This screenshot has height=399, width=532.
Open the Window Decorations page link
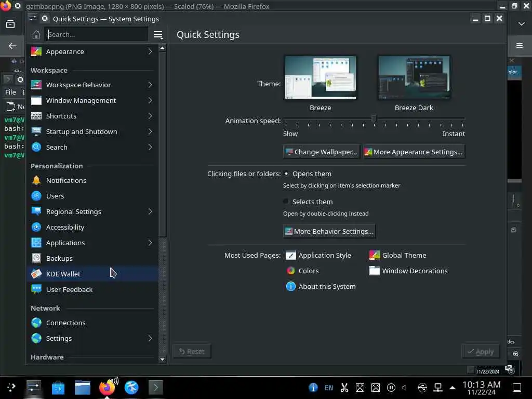(x=408, y=271)
